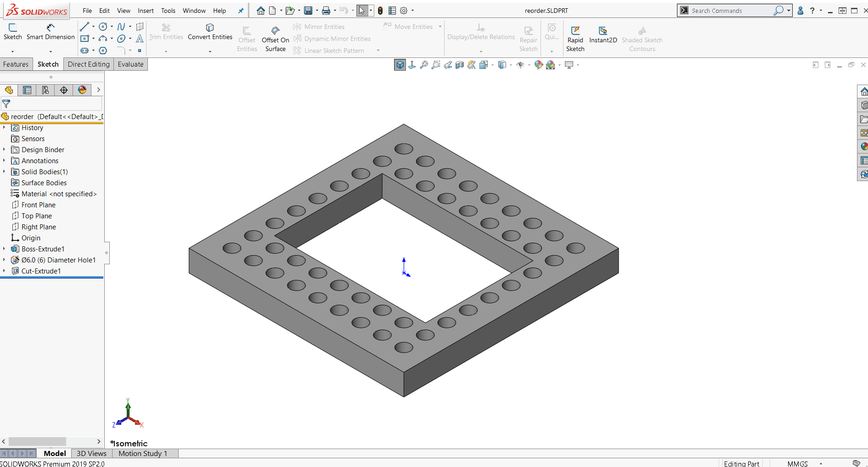868x467 pixels.
Task: Open the FeatureManager Design Tree tab
Action: [x=9, y=90]
